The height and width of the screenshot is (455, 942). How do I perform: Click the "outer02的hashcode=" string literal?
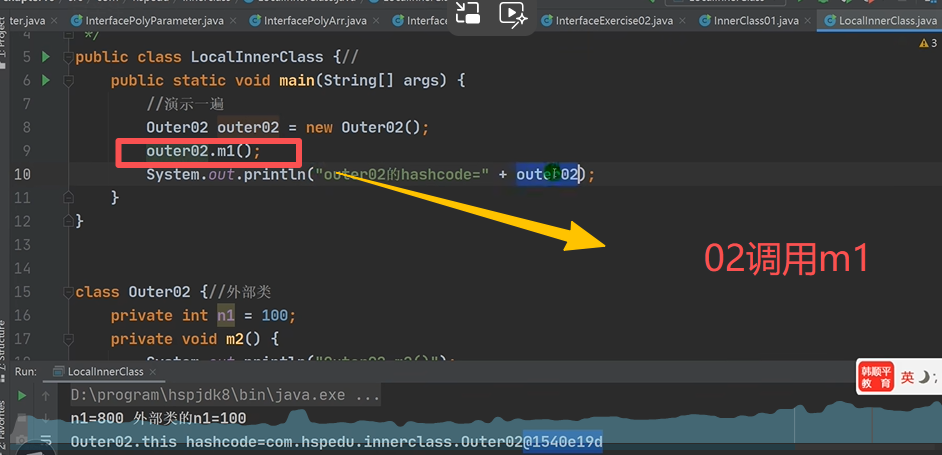pos(403,175)
